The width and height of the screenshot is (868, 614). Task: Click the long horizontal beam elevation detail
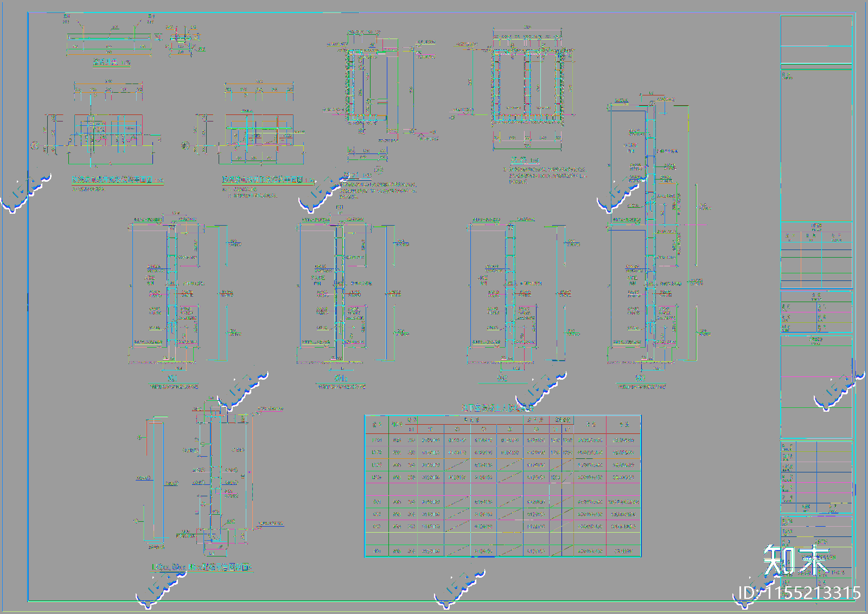(x=109, y=37)
